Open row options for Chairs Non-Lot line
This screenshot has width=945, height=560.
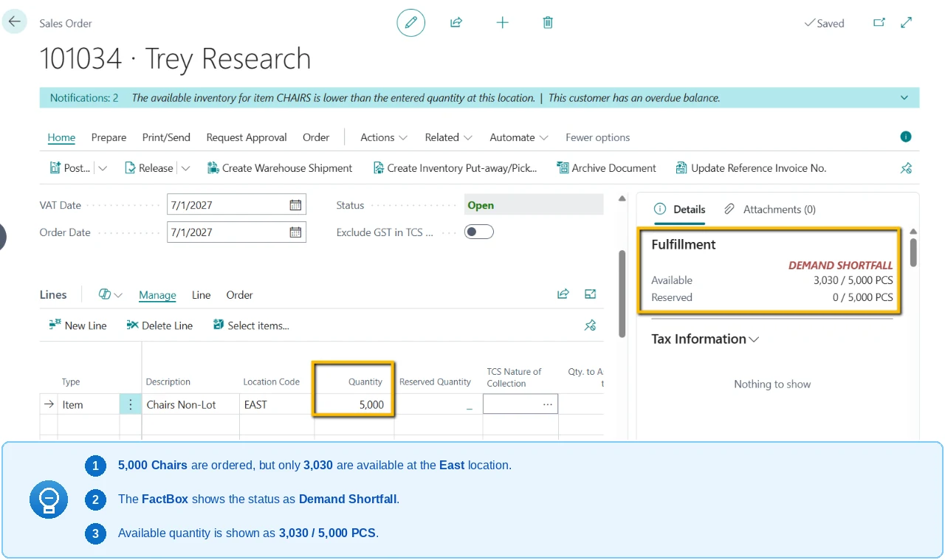131,404
